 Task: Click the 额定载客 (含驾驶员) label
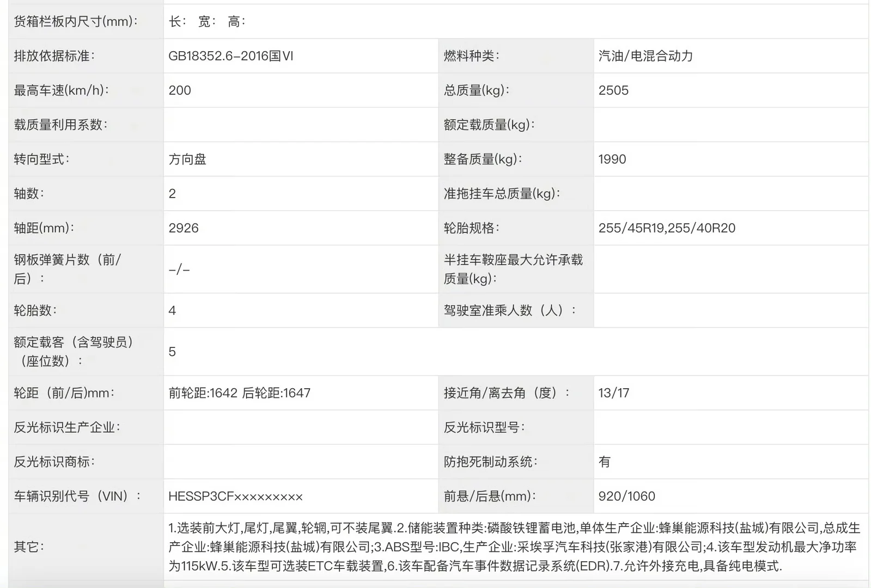(x=74, y=352)
